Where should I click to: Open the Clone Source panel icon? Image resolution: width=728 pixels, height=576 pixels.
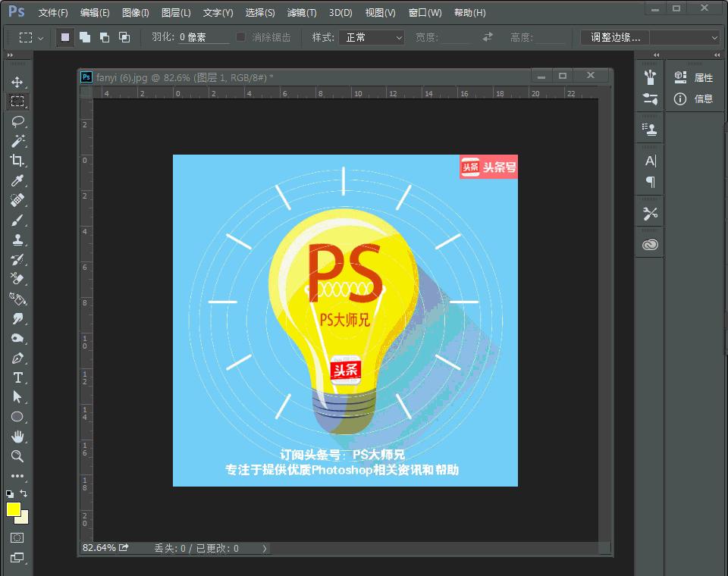coord(650,128)
